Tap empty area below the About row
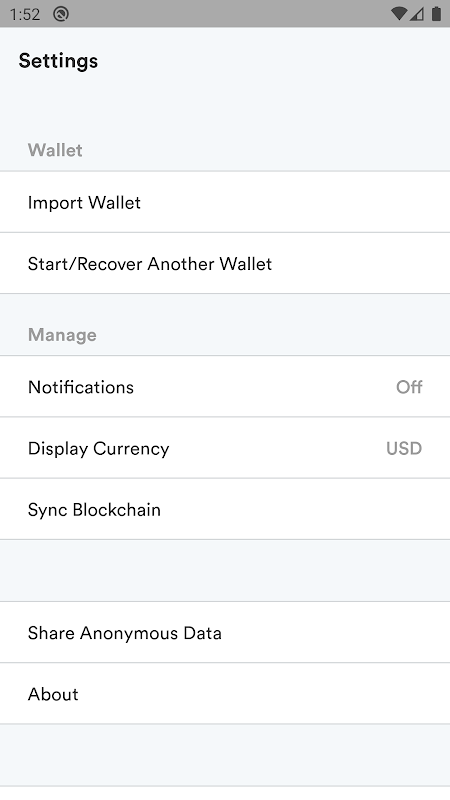Viewport: 450px width, 800px height. click(x=225, y=755)
